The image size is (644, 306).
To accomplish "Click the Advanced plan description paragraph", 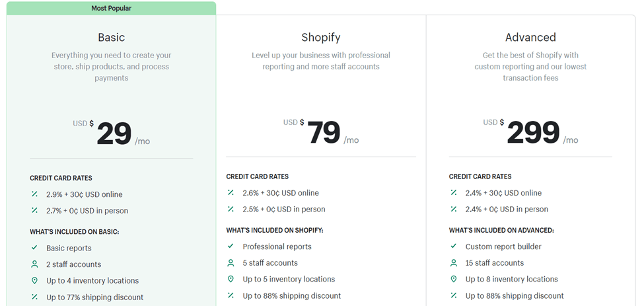I will pos(530,67).
